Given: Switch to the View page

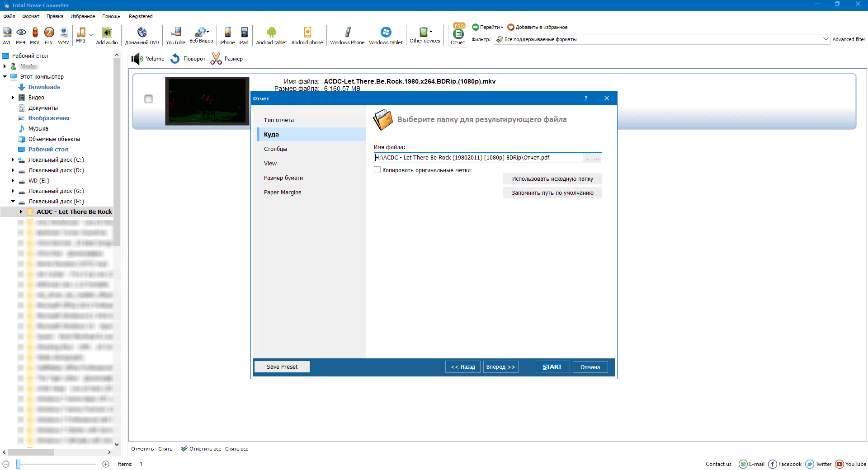Looking at the screenshot, I should (311, 163).
